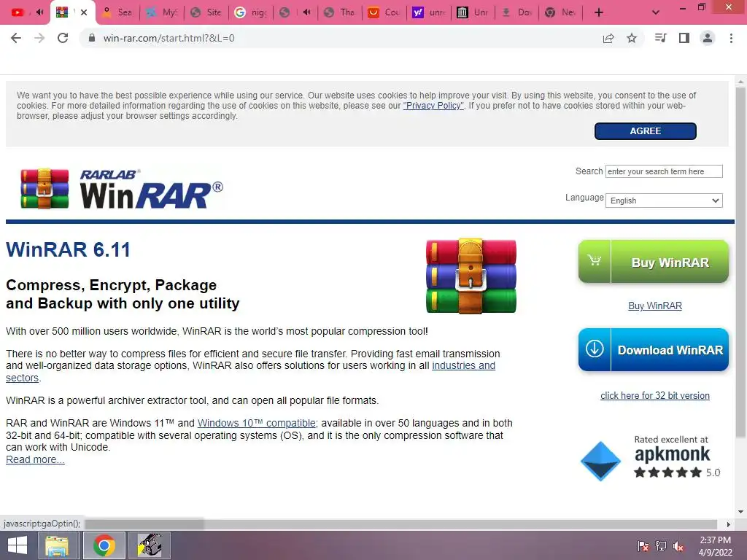Click the large WinRAR books image

tap(471, 276)
